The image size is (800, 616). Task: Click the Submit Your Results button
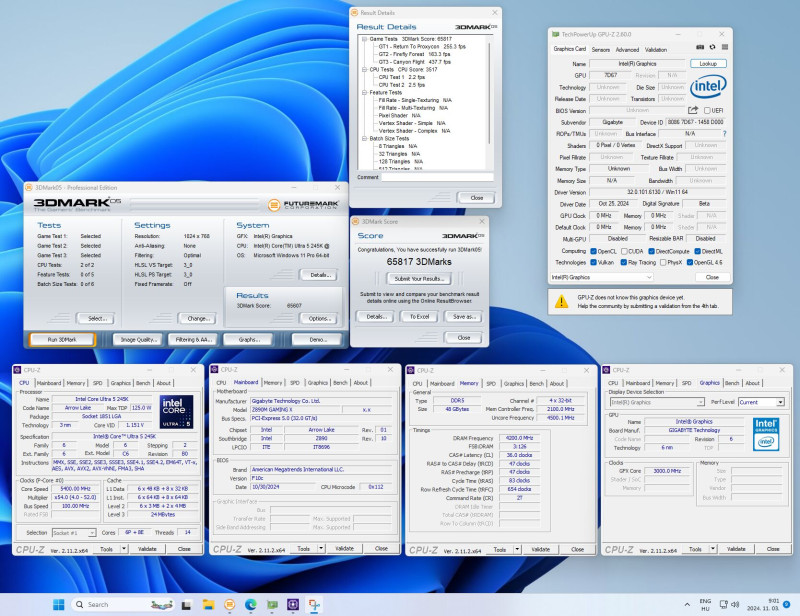[x=419, y=279]
